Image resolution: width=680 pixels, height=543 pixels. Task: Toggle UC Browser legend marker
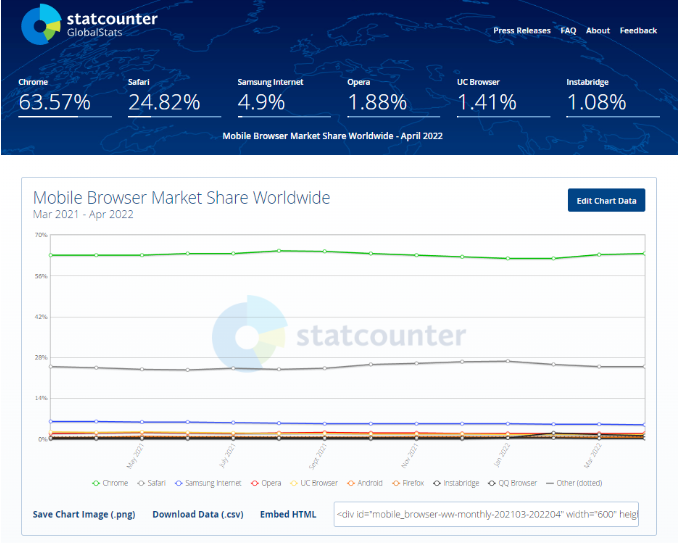(x=314, y=483)
